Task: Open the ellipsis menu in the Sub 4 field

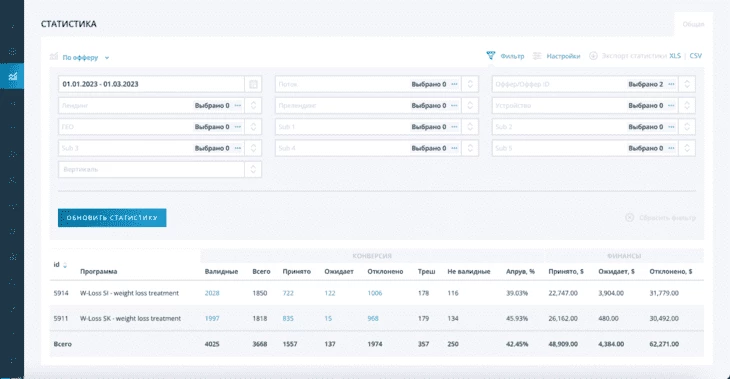Action: pos(454,148)
